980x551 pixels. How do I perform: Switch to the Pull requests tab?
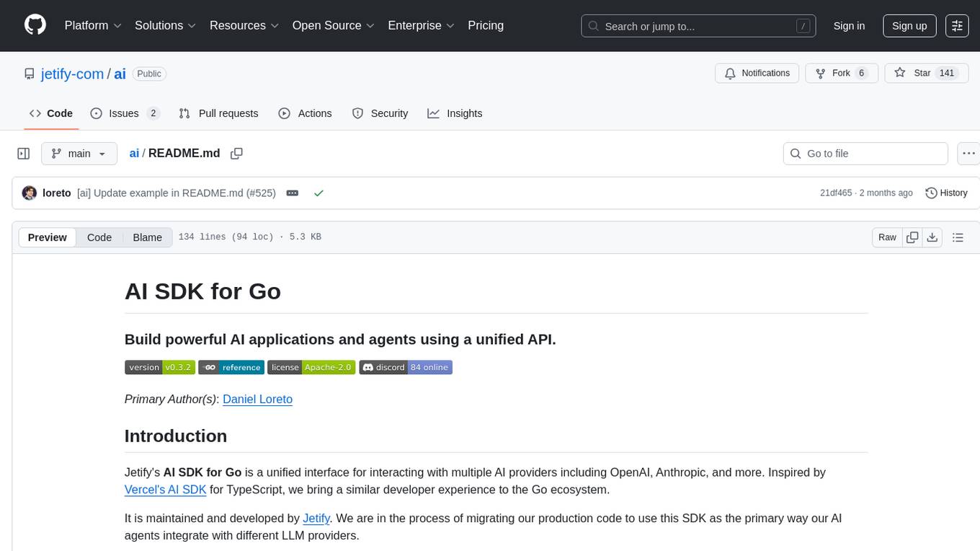click(218, 113)
